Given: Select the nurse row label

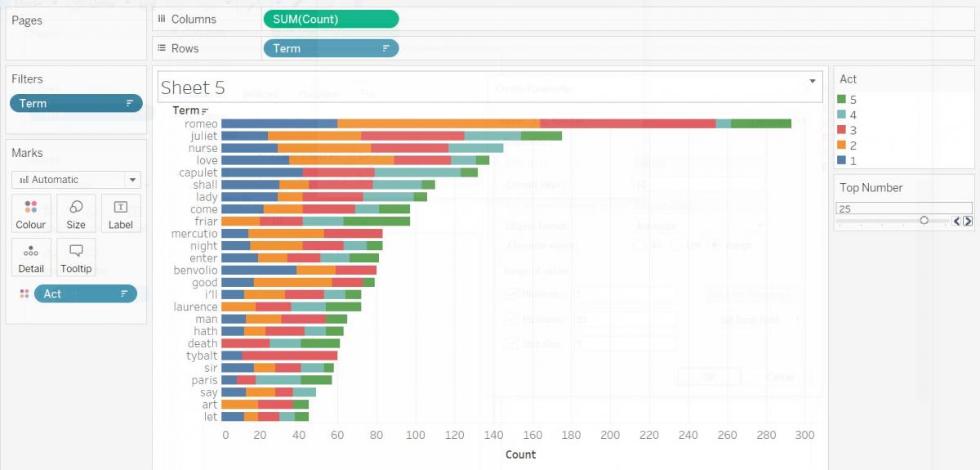Looking at the screenshot, I should (x=203, y=148).
